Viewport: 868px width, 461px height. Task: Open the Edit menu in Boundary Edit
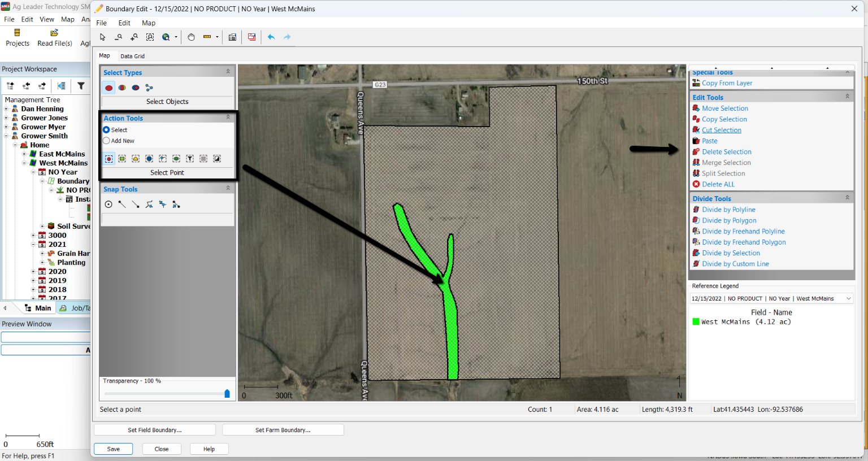pyautogui.click(x=124, y=23)
